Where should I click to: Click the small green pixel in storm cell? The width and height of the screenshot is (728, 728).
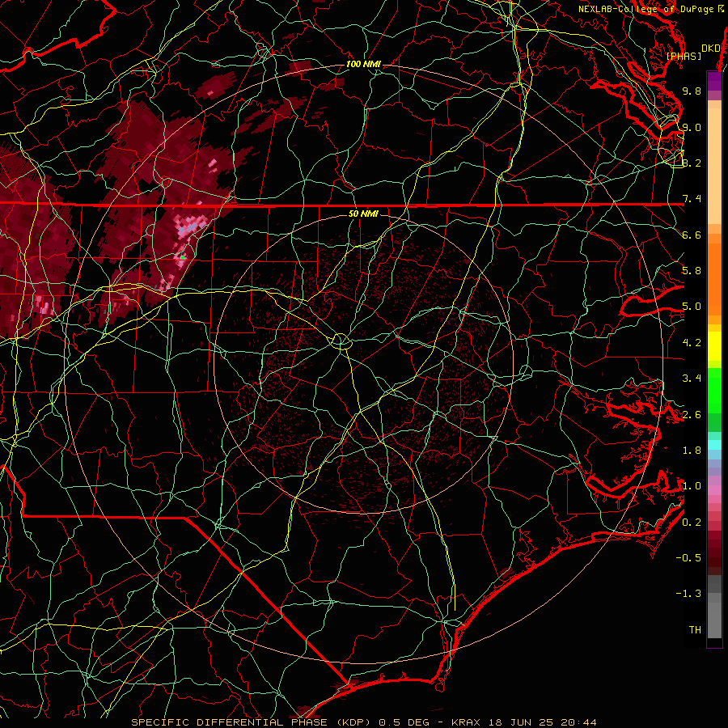pos(183,257)
